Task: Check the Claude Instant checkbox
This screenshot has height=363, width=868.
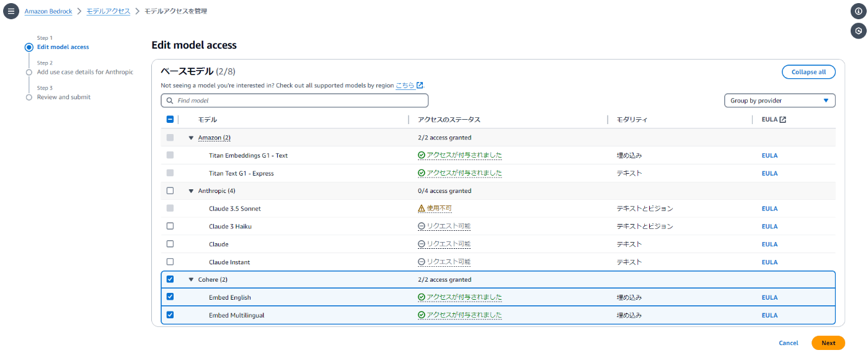Action: pyautogui.click(x=170, y=262)
